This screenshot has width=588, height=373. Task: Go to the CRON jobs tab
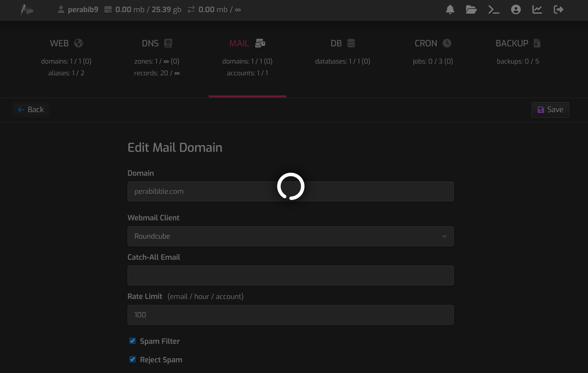432,43
